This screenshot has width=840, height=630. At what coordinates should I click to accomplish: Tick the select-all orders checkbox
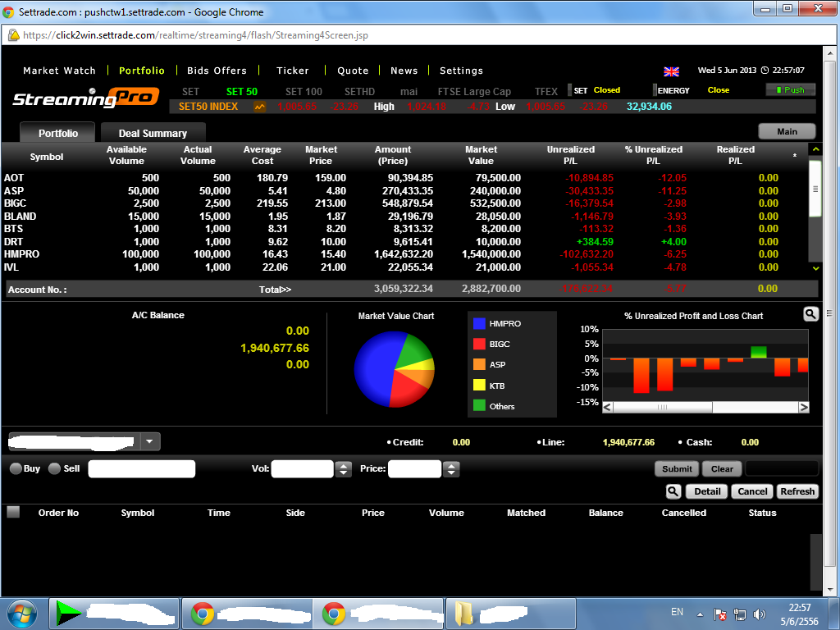(13, 512)
